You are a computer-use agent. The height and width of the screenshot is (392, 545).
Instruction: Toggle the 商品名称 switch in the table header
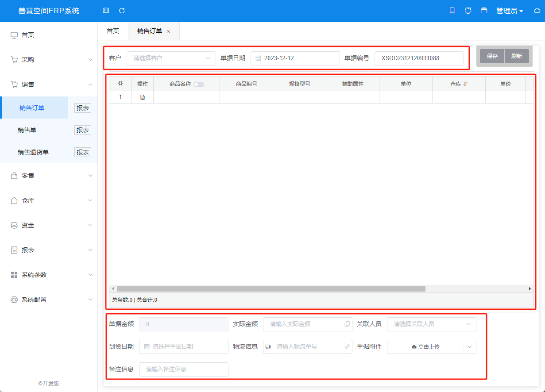pos(199,85)
